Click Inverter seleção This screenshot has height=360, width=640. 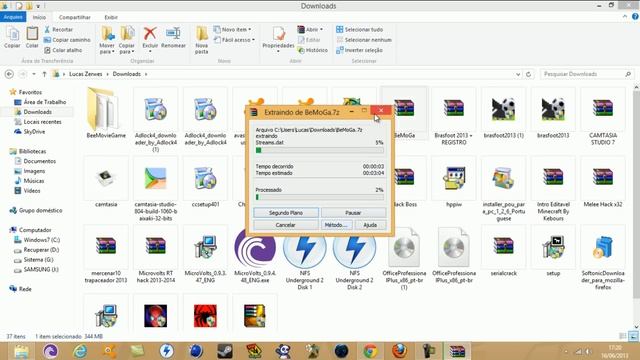pyautogui.click(x=359, y=50)
